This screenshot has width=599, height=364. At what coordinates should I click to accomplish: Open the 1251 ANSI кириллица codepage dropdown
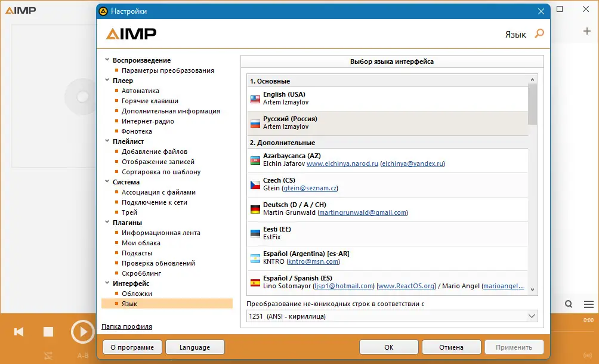coord(392,316)
